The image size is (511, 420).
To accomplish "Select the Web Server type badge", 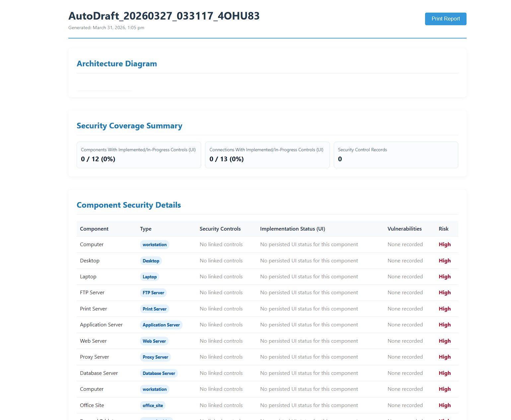I will (154, 341).
